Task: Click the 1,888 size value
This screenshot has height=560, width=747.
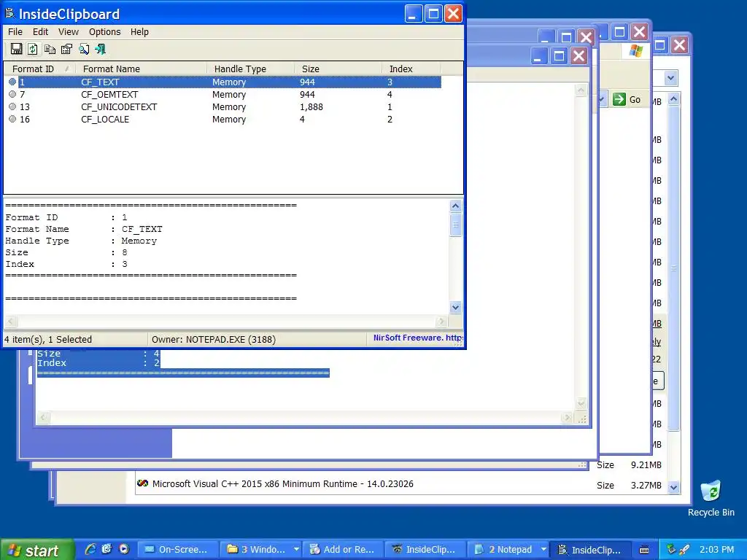Action: click(311, 106)
